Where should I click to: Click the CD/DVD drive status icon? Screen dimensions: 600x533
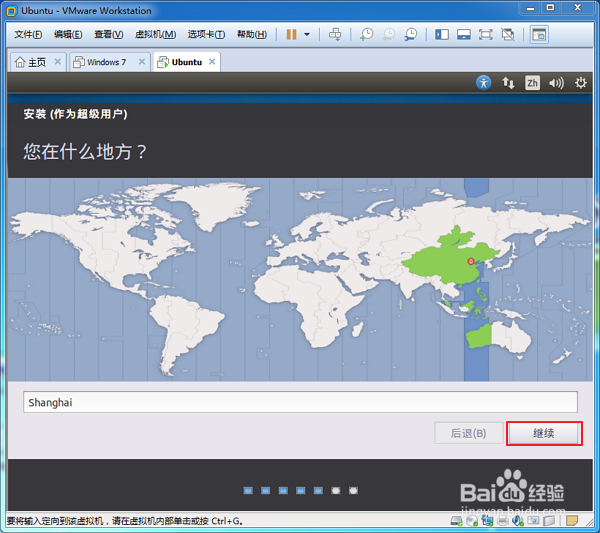472,521
